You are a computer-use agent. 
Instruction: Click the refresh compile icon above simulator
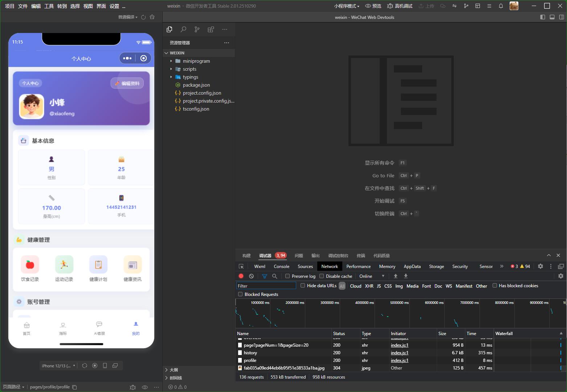pos(143,17)
